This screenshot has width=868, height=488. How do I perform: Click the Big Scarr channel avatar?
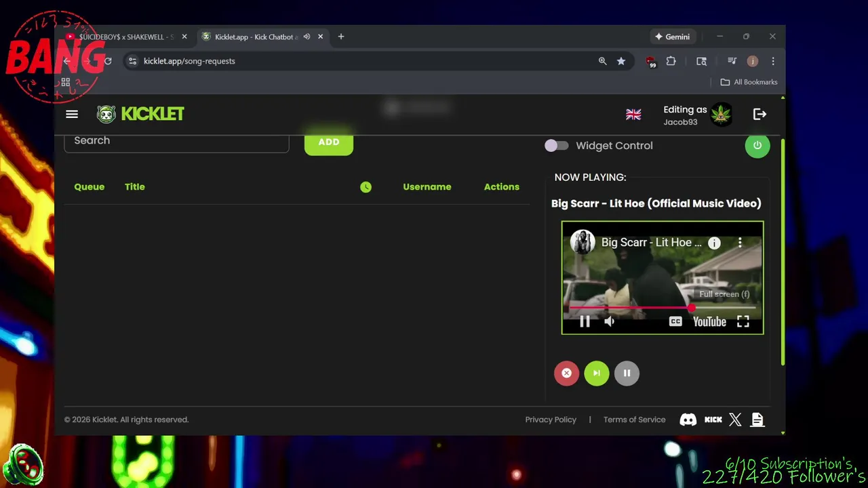583,243
